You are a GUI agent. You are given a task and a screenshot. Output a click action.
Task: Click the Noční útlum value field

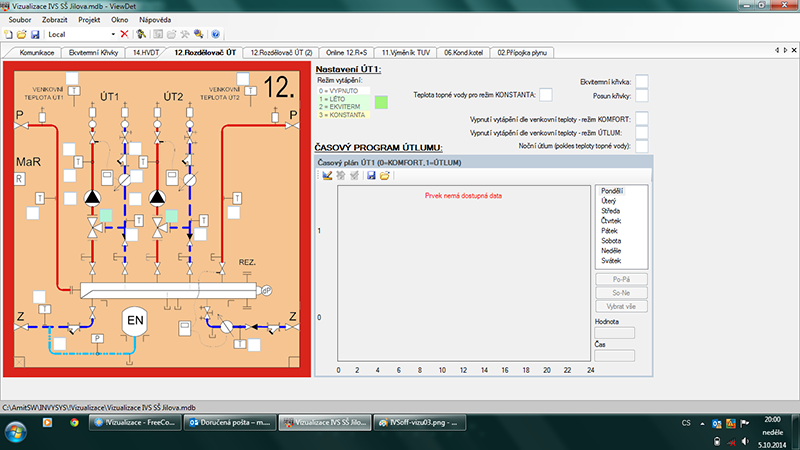pos(642,146)
